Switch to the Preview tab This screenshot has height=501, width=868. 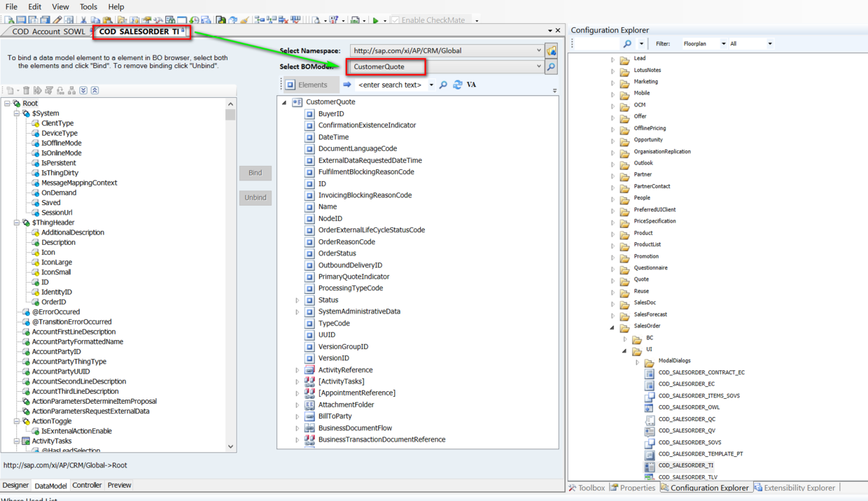click(119, 485)
